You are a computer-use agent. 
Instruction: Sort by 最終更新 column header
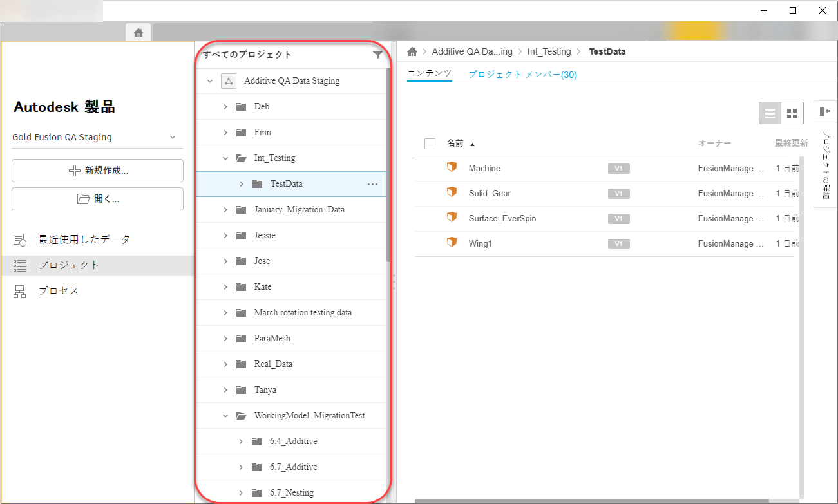pos(791,144)
